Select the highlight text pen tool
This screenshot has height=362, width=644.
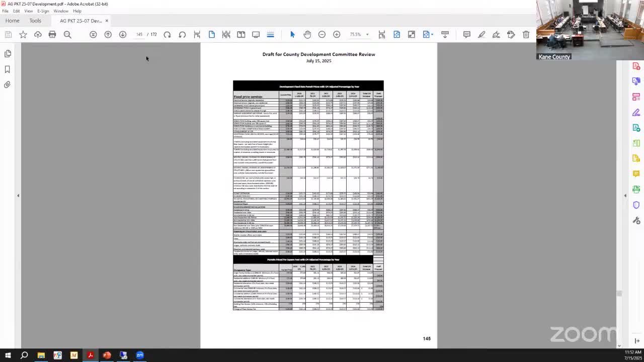point(481,34)
